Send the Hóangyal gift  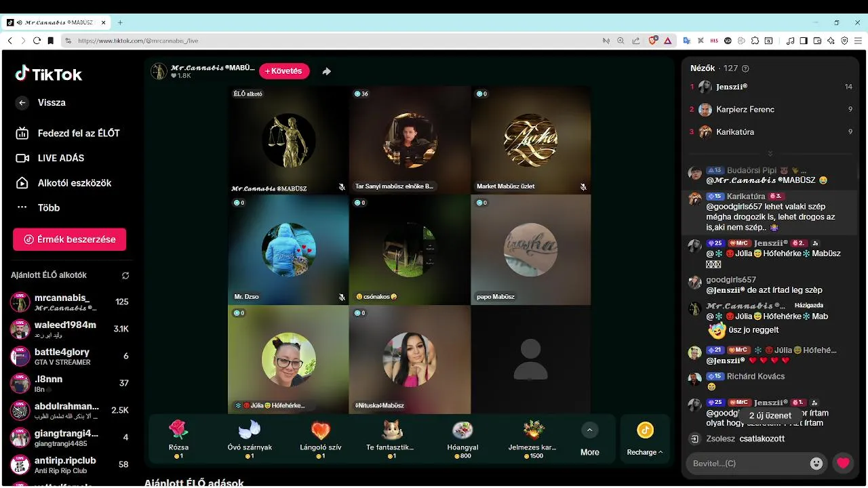(x=462, y=439)
